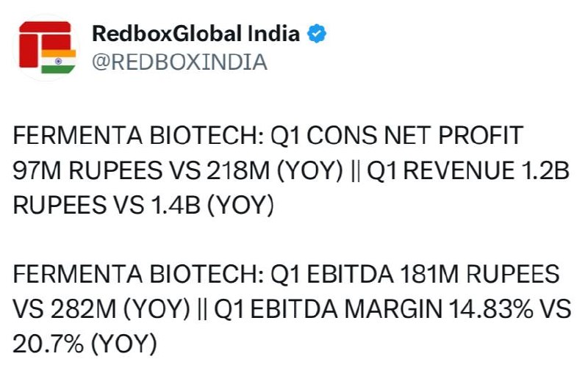This screenshot has height=373, width=588.
Task: Click the blue verified checkmark badge
Action: 317,34
